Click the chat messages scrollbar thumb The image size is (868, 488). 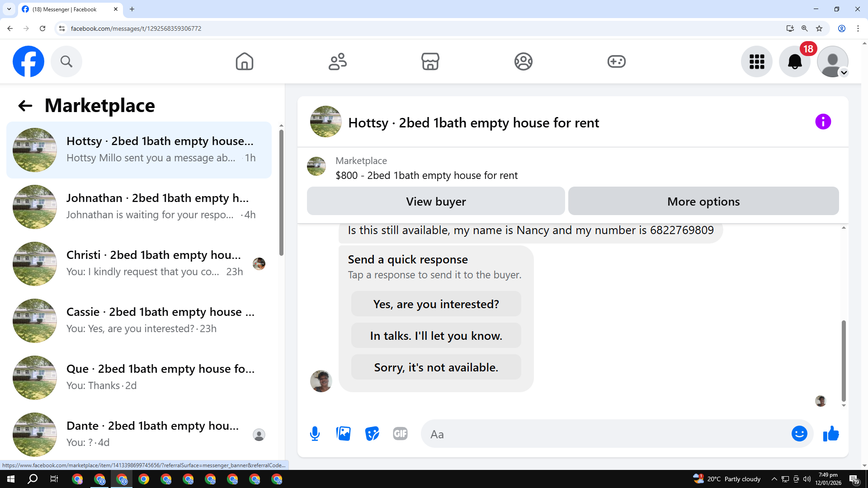[x=843, y=361]
